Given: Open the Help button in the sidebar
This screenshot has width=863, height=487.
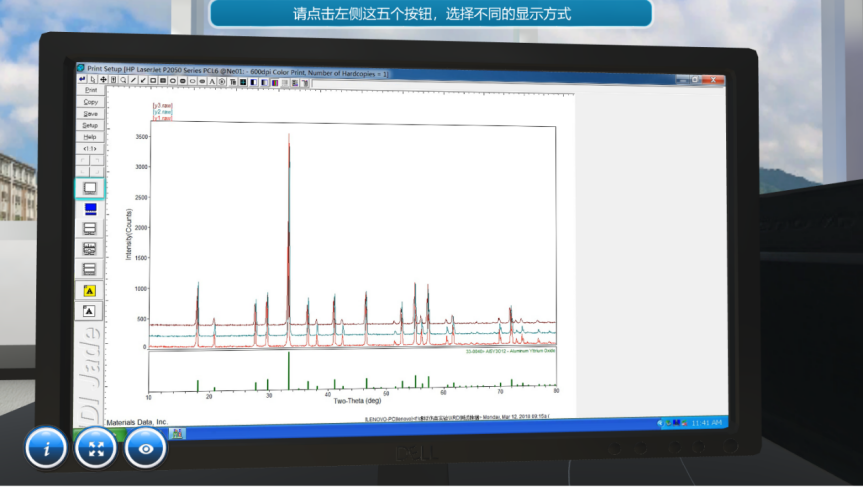Looking at the screenshot, I should [x=90, y=136].
